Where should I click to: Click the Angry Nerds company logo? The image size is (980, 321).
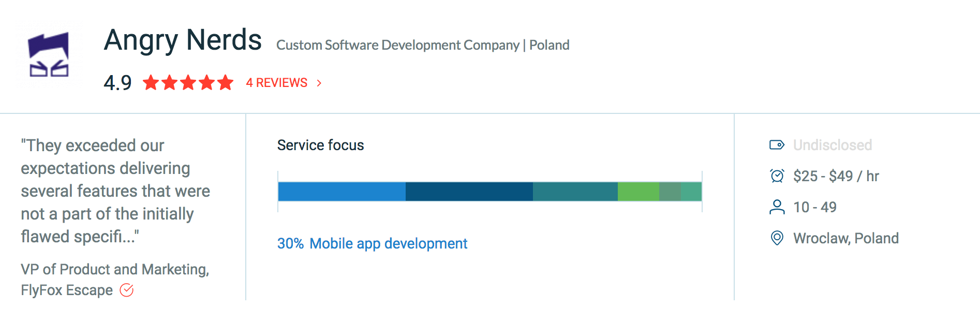pos(49,54)
